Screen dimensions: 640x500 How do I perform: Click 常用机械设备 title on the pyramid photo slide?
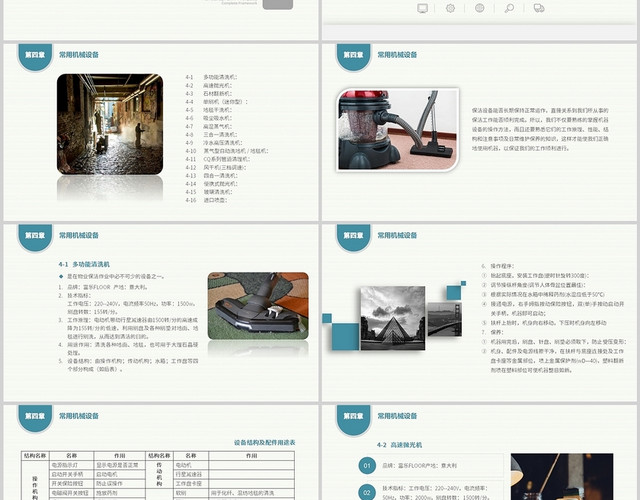click(397, 236)
